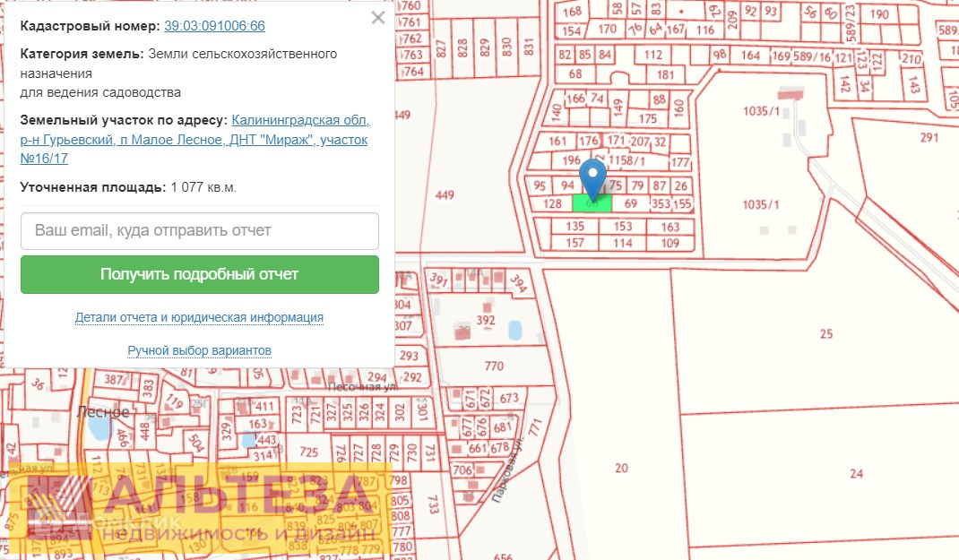Select parcel 161 on the map
The height and width of the screenshot is (560, 959).
click(557, 142)
